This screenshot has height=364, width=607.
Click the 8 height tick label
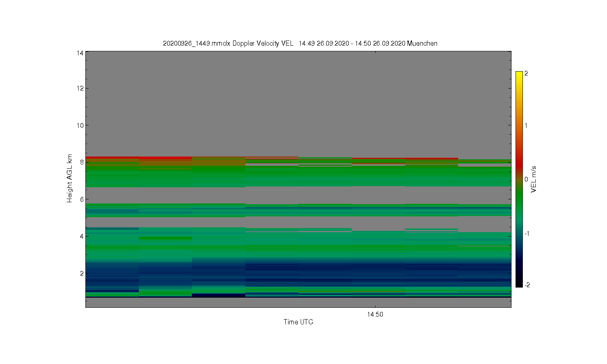82,162
